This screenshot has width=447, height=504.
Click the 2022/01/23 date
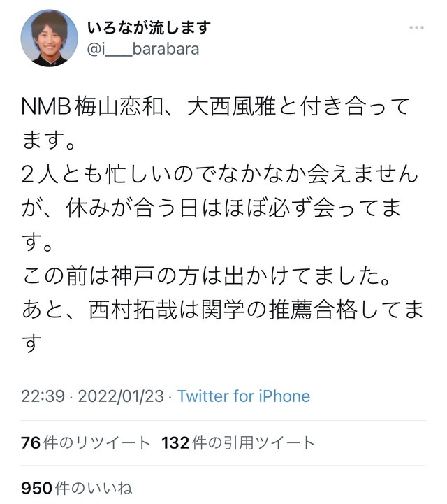[121, 396]
